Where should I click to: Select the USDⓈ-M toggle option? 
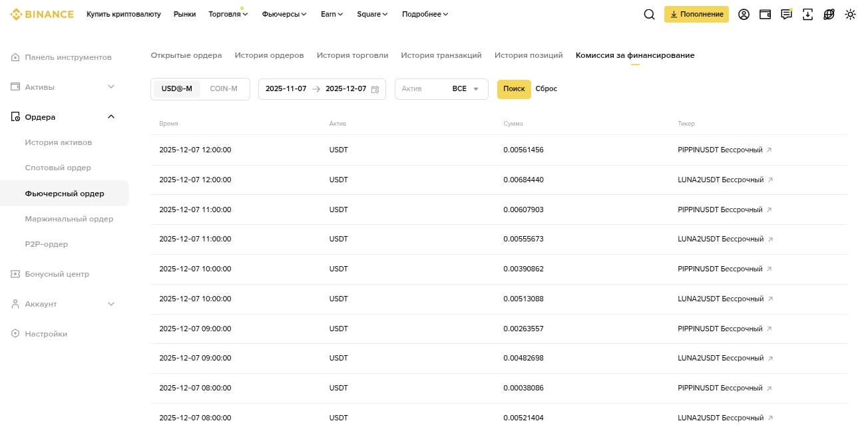point(177,89)
